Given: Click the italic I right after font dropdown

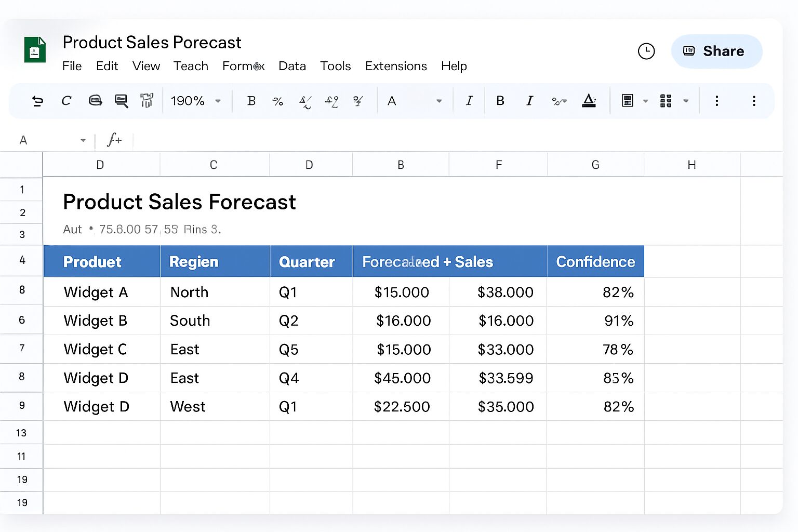Looking at the screenshot, I should 469,101.
